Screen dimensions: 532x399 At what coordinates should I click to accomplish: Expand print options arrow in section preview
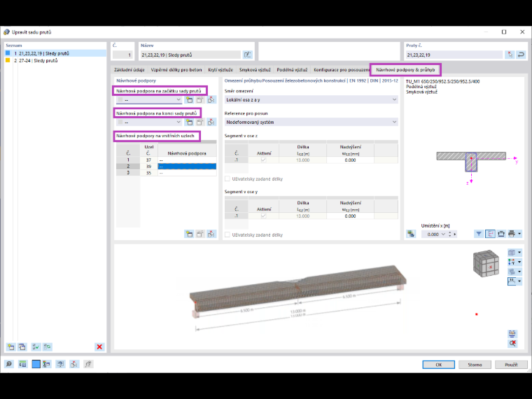click(x=519, y=234)
